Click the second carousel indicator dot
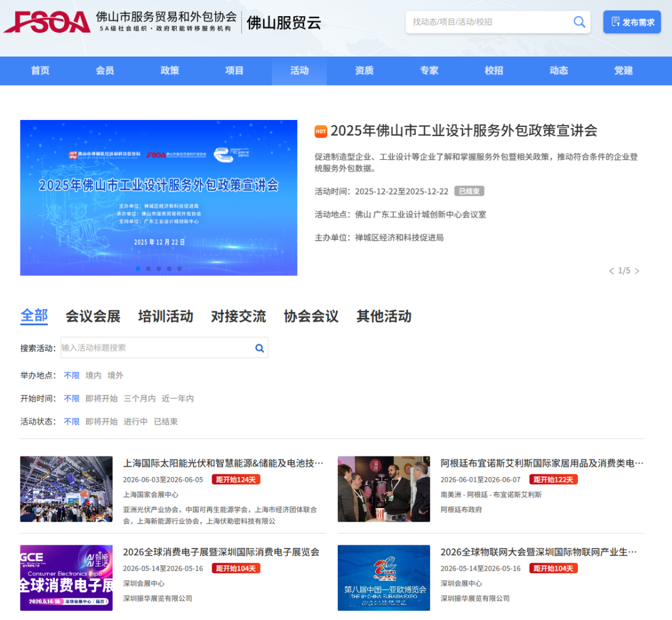The height and width of the screenshot is (620, 672). tap(148, 269)
